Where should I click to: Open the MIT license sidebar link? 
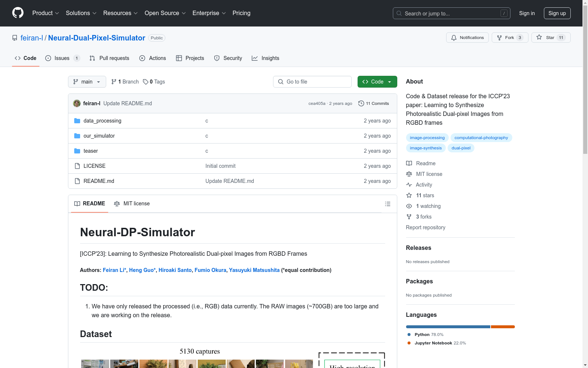424,174
